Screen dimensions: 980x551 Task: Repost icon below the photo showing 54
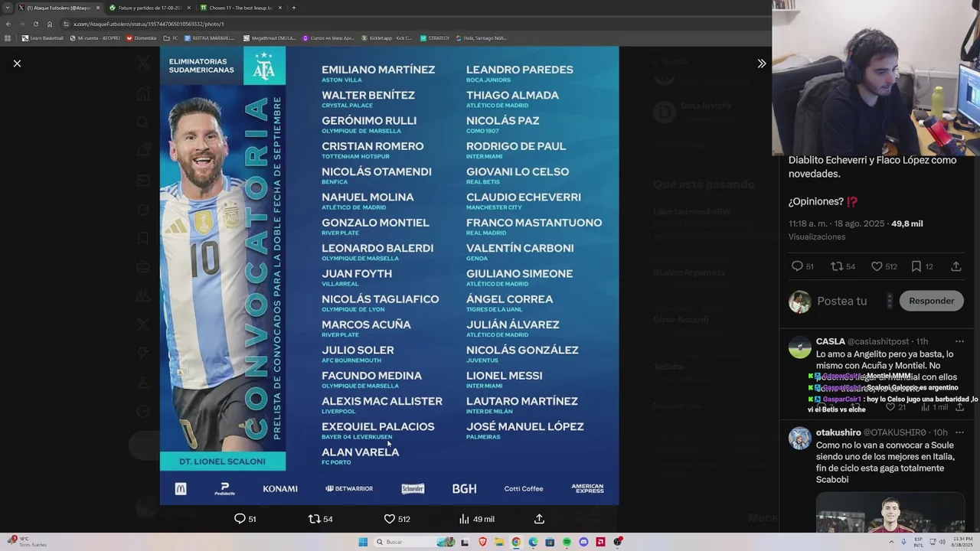coord(314,519)
